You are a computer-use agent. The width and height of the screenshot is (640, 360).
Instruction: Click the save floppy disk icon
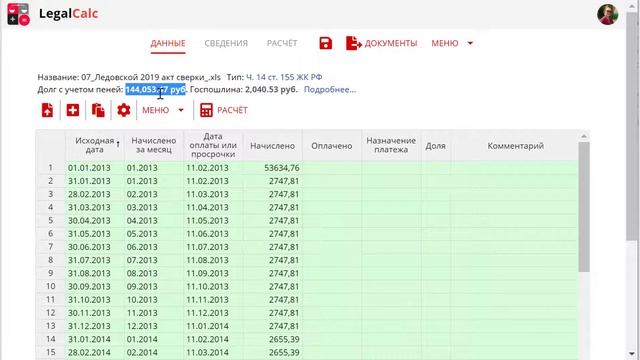(x=325, y=43)
